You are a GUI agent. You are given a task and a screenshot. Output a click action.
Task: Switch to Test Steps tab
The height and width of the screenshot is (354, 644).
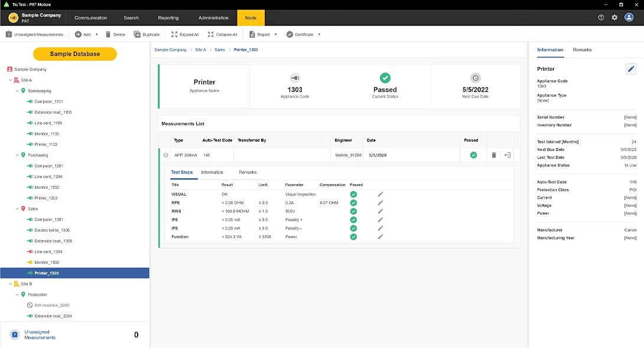(181, 172)
